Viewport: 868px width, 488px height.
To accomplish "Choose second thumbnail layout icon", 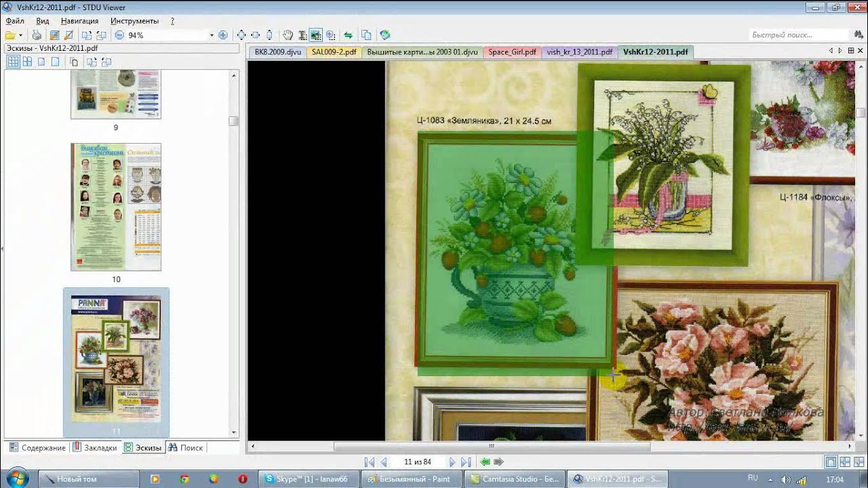I will pyautogui.click(x=27, y=62).
